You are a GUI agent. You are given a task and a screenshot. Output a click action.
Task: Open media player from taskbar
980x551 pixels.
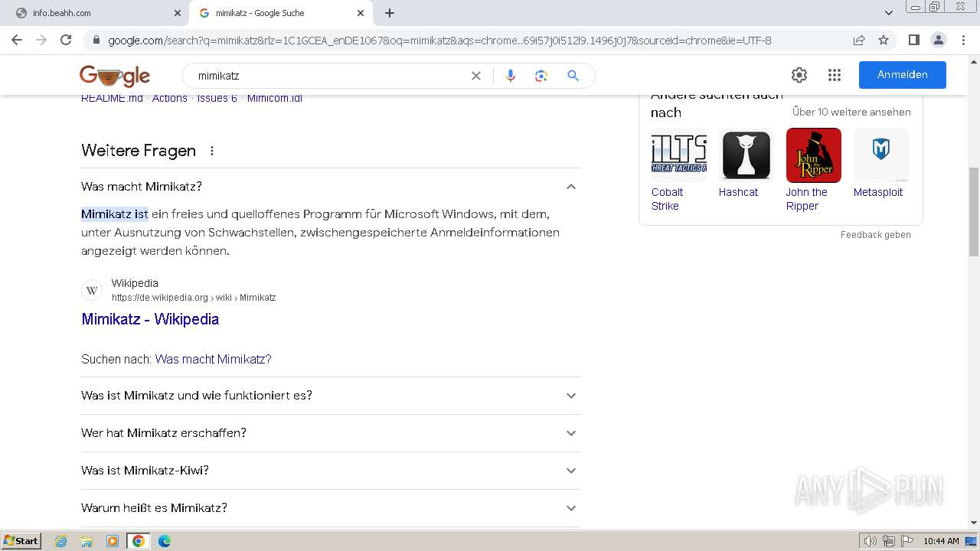pos(113,541)
